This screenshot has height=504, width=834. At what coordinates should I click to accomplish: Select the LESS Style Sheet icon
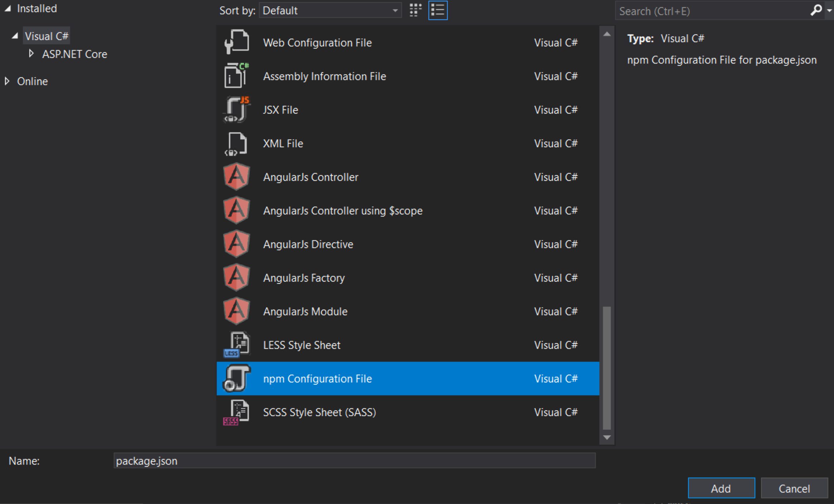[x=235, y=345]
